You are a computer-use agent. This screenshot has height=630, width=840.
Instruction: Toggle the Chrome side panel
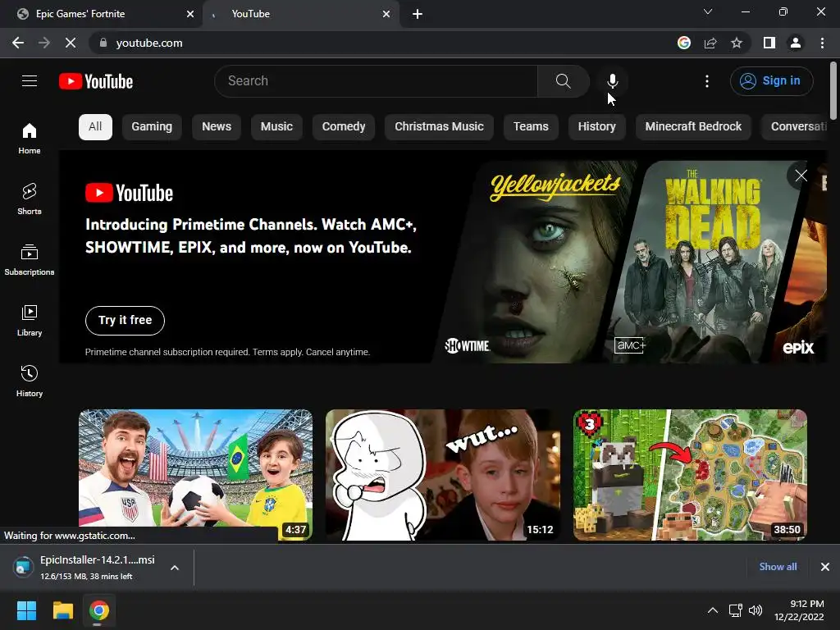(x=769, y=43)
